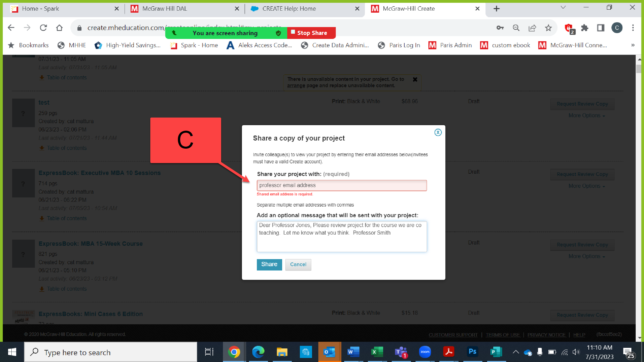Click the professor email address field
The width and height of the screenshot is (644, 362).
[342, 185]
